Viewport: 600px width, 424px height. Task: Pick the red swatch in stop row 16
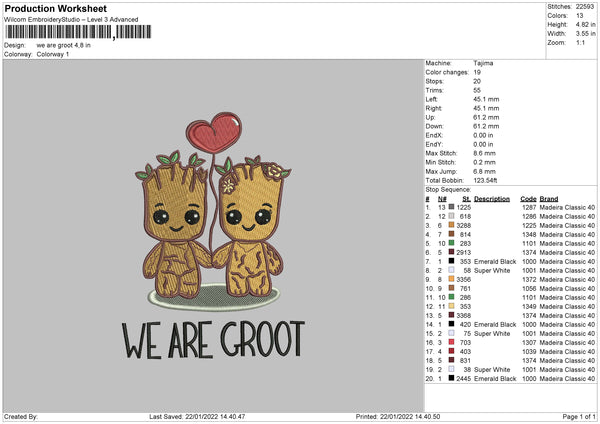452,342
